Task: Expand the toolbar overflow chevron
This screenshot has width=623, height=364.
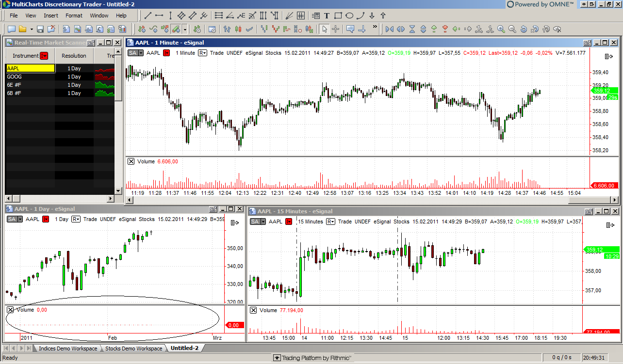Action: [375, 27]
